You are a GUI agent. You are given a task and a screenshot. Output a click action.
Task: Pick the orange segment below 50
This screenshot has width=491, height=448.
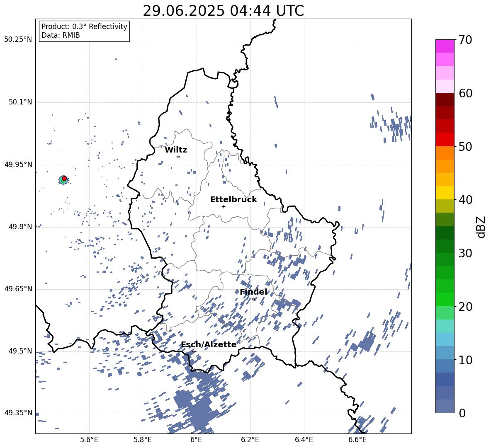[445, 153]
